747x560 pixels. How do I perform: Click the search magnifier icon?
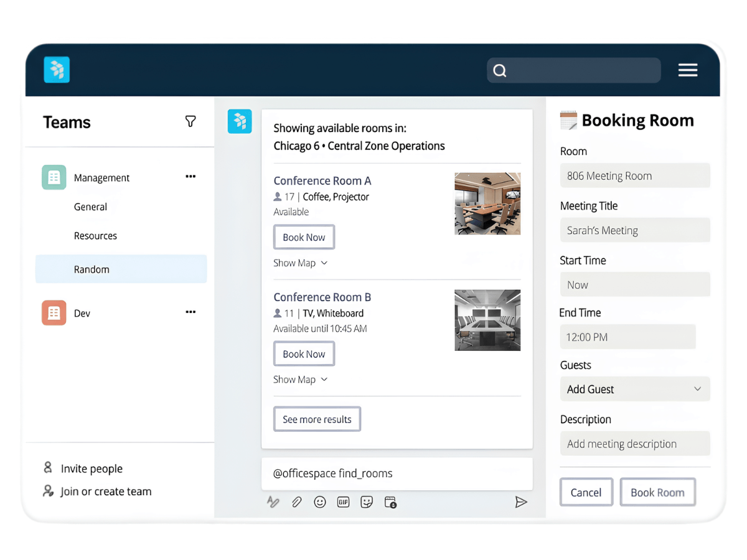tap(500, 70)
